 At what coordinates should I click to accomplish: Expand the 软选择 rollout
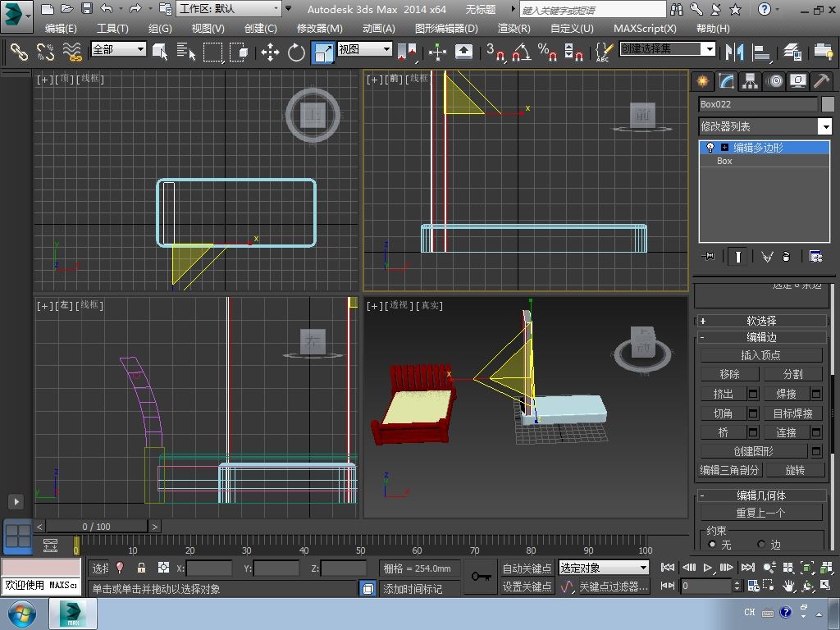pos(760,321)
